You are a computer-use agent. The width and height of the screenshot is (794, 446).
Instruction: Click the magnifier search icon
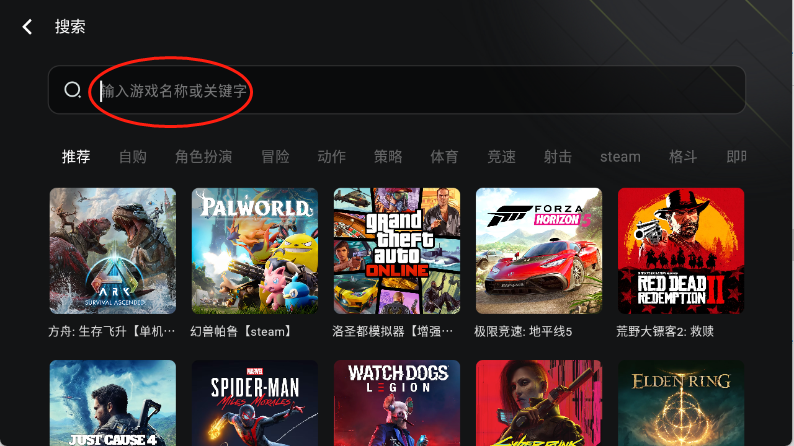point(72,90)
